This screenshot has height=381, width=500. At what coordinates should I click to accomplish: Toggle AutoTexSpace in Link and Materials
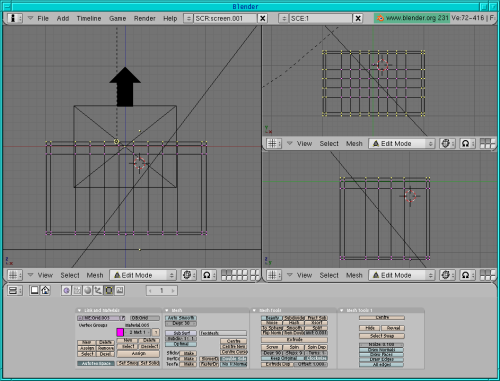click(96, 363)
